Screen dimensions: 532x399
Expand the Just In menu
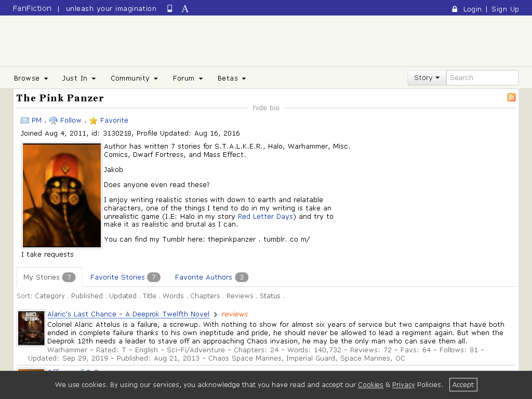[79, 78]
